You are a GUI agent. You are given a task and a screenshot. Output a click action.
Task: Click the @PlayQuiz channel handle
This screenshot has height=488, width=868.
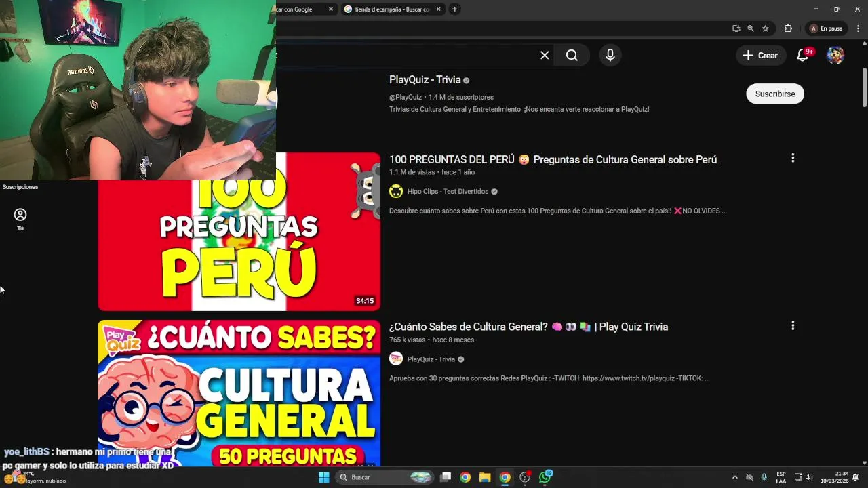pos(406,98)
